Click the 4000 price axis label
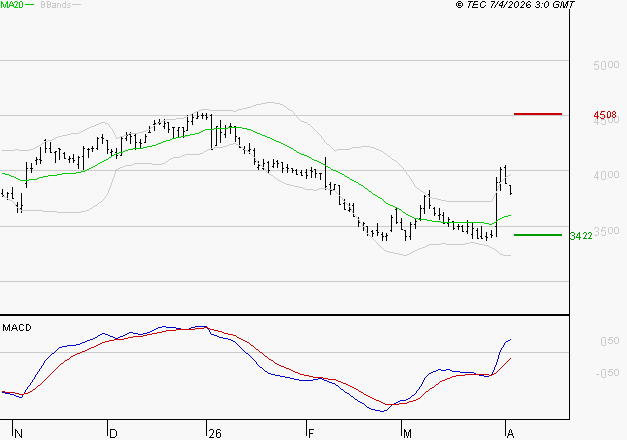Image resolution: width=627 pixels, height=440 pixels. (x=606, y=175)
